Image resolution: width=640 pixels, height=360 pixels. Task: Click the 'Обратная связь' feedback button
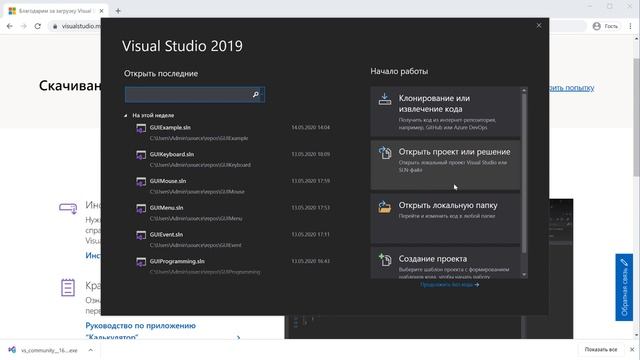click(x=624, y=287)
